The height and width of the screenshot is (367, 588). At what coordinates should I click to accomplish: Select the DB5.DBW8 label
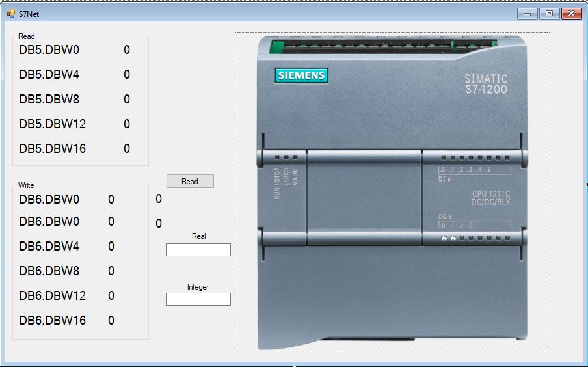click(x=49, y=100)
